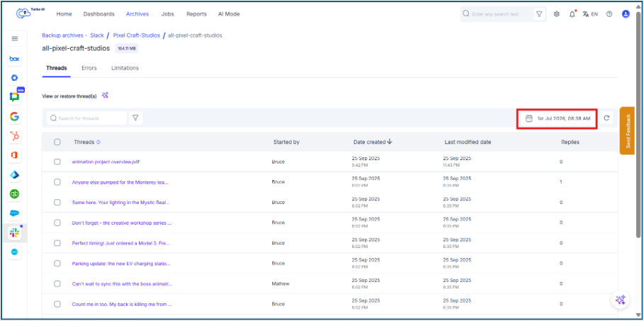Screen dimensions: 644x321
Task: Refresh the threads list
Action: pos(606,118)
